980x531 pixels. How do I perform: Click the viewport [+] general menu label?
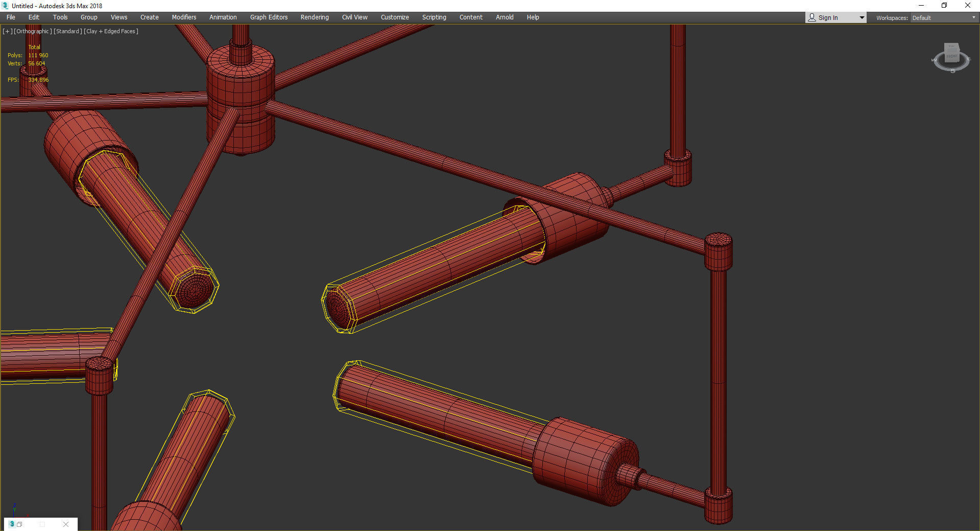click(7, 31)
